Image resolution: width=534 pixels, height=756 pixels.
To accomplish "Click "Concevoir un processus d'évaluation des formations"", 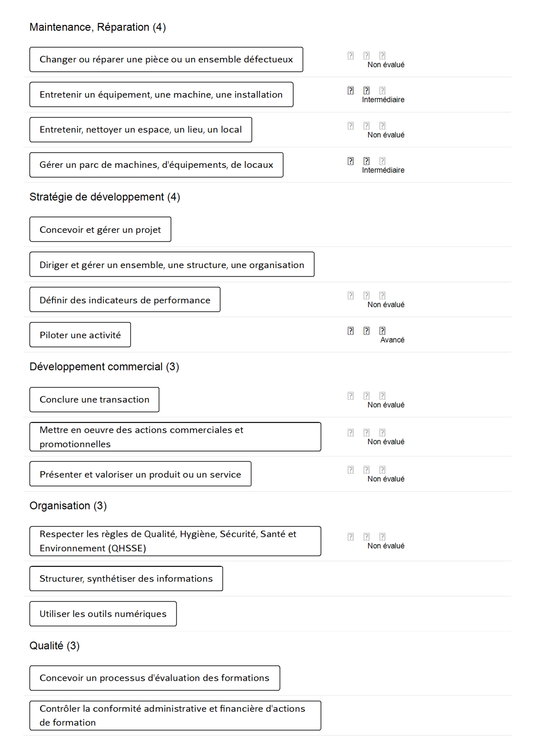I will 154,678.
